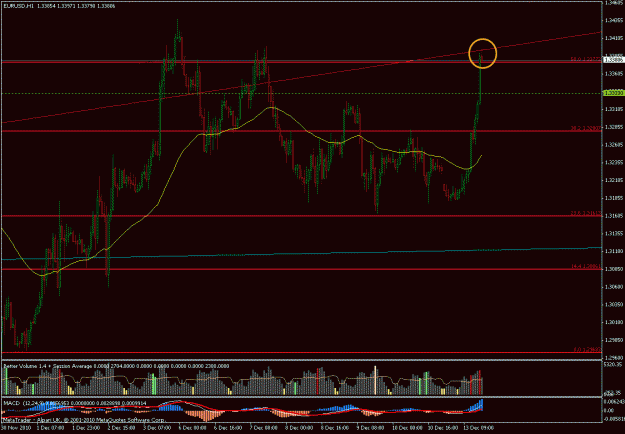Click the 3 Dec 07:00 time label
The height and width of the screenshot is (434, 625).
click(156, 427)
